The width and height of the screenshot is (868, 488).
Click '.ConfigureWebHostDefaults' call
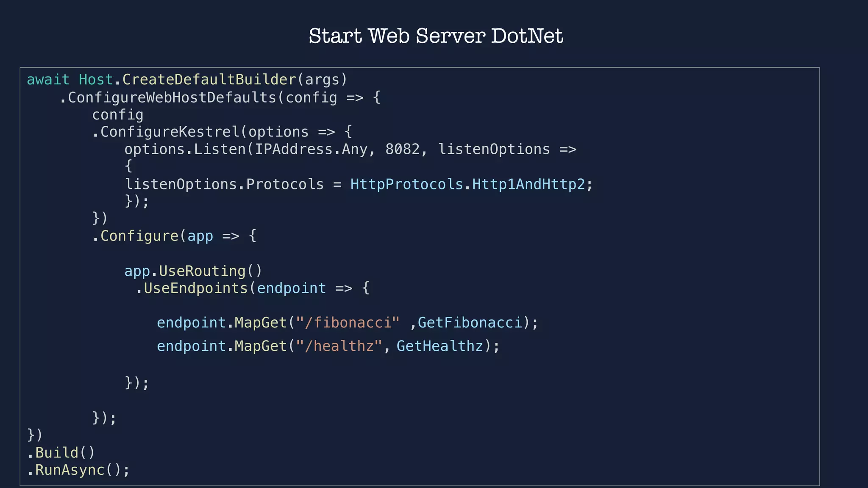(168, 98)
